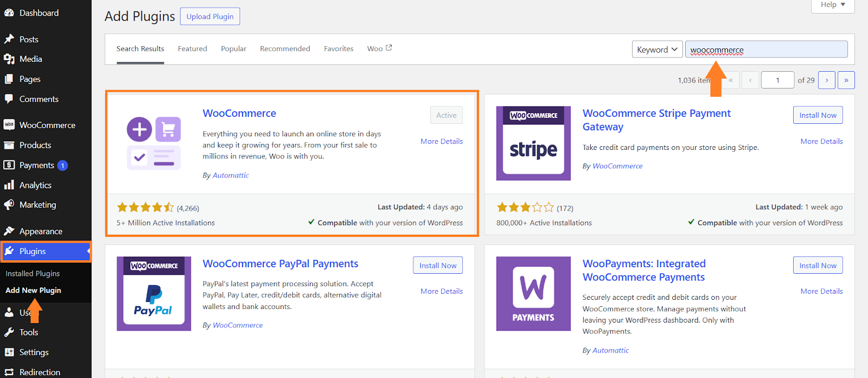Click the Tools wrench icon
This screenshot has height=378, width=868.
(x=9, y=332)
